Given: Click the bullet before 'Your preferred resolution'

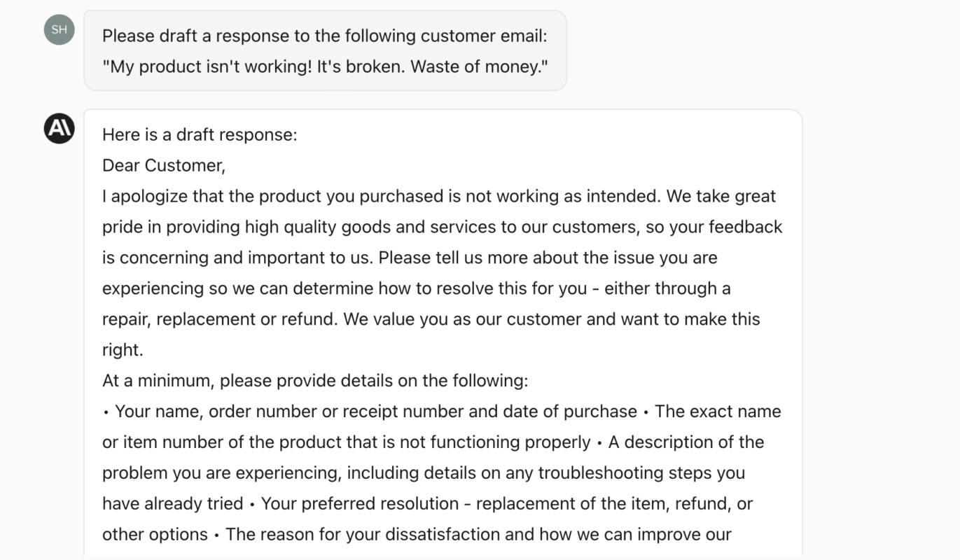Looking at the screenshot, I should (x=252, y=505).
